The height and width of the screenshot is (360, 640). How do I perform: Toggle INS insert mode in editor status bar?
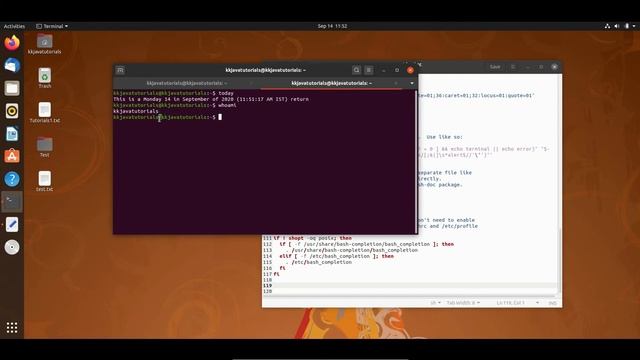pyautogui.click(x=552, y=303)
